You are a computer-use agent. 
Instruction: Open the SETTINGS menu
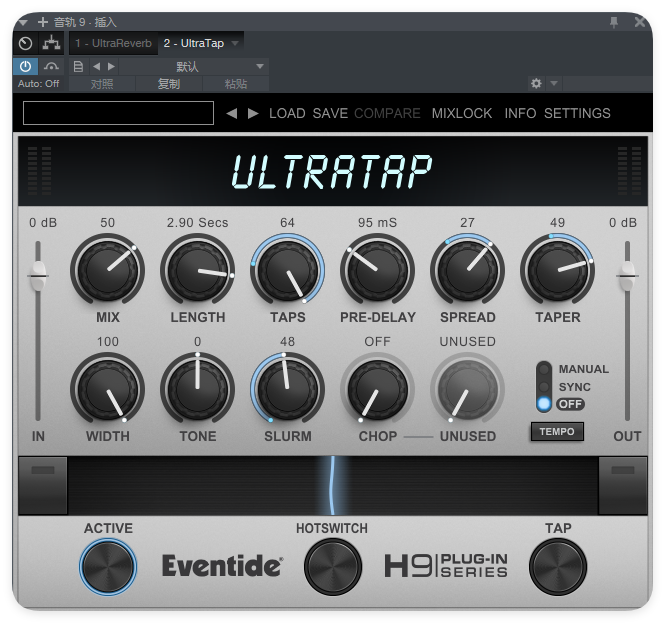[577, 113]
